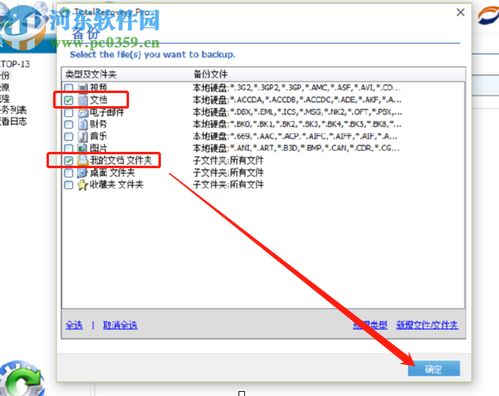Click 子文件夹:所有文件 in the 桌面 row
Viewport: 499px width, 396px height.
(228, 173)
